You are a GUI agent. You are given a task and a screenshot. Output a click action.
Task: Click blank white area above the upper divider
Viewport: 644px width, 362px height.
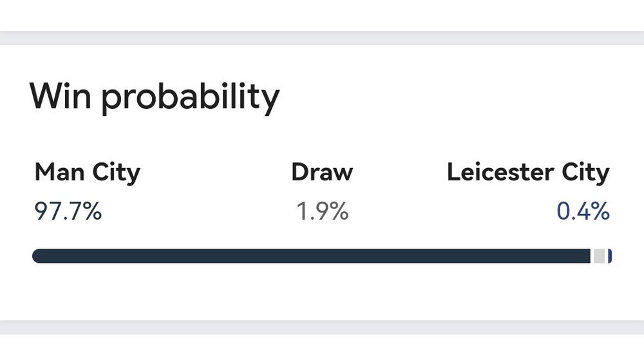click(322, 15)
